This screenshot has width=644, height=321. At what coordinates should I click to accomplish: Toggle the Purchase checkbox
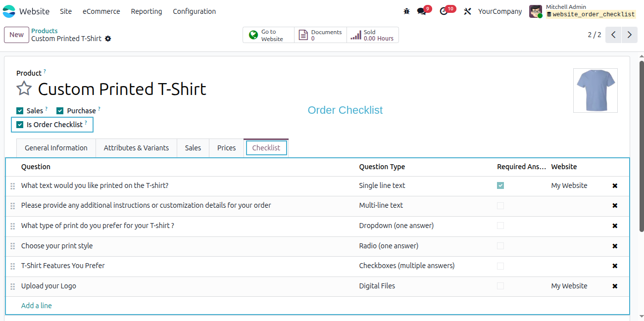point(60,111)
